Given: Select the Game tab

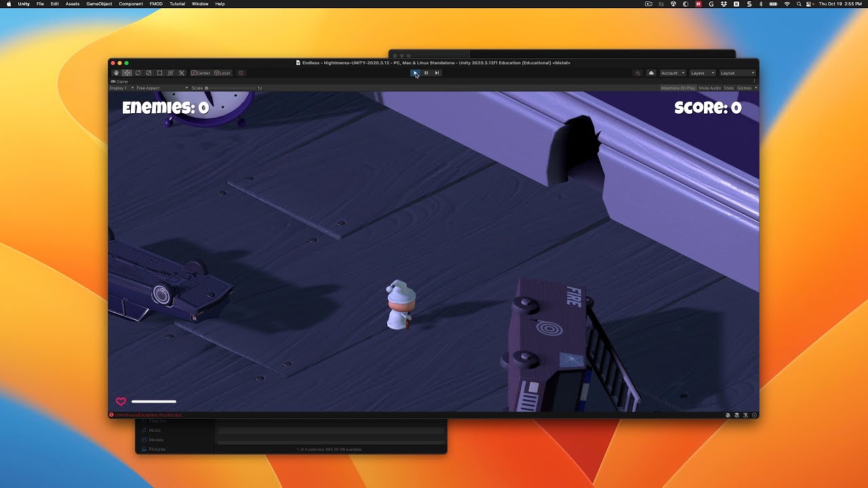Looking at the screenshot, I should pyautogui.click(x=119, y=81).
